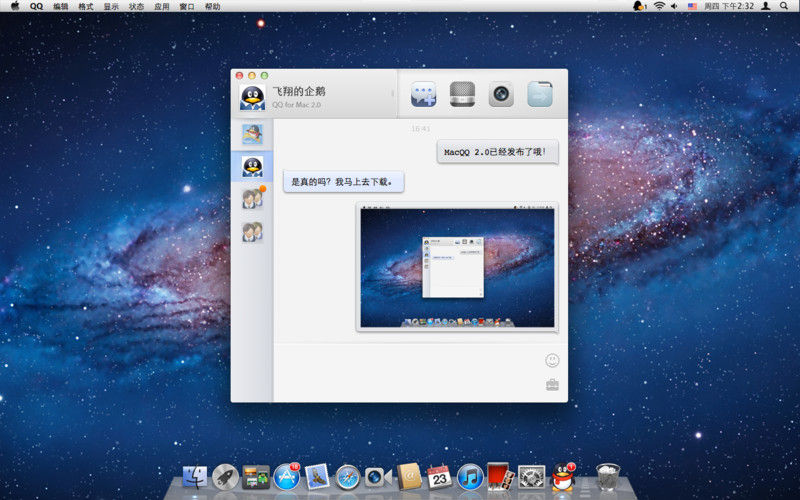The image size is (800, 500).
Task: Open Photo Booth in the Dock
Action: point(501,477)
